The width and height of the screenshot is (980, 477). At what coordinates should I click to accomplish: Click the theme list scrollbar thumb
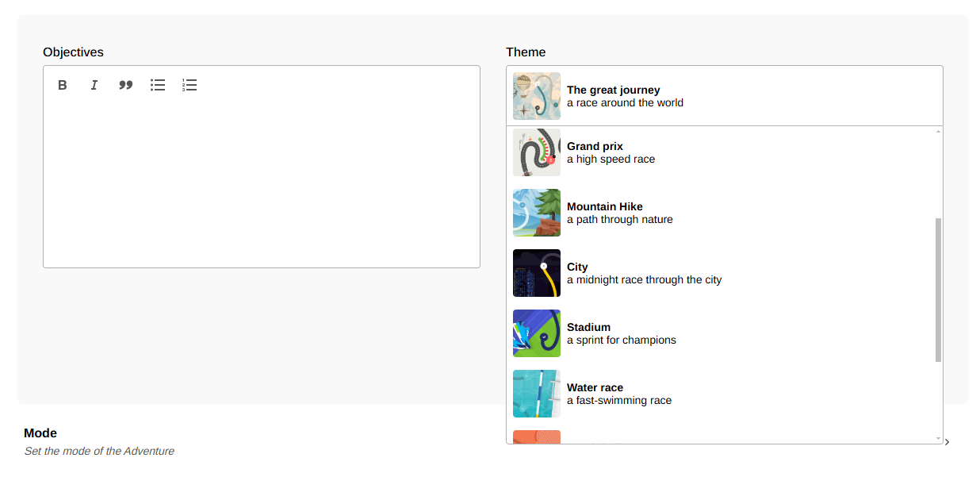point(939,290)
